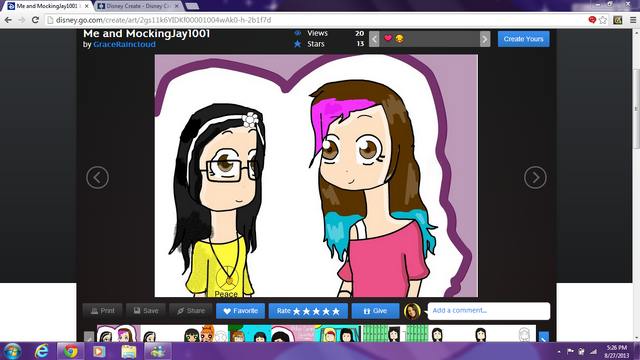Open Windows Start menu orb
The width and height of the screenshot is (640, 360).
click(x=12, y=351)
